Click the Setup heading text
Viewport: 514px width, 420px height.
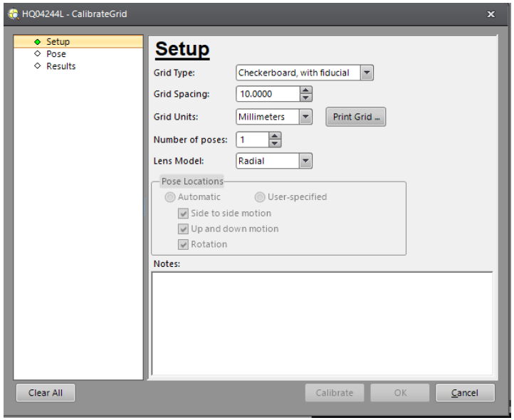pos(182,49)
